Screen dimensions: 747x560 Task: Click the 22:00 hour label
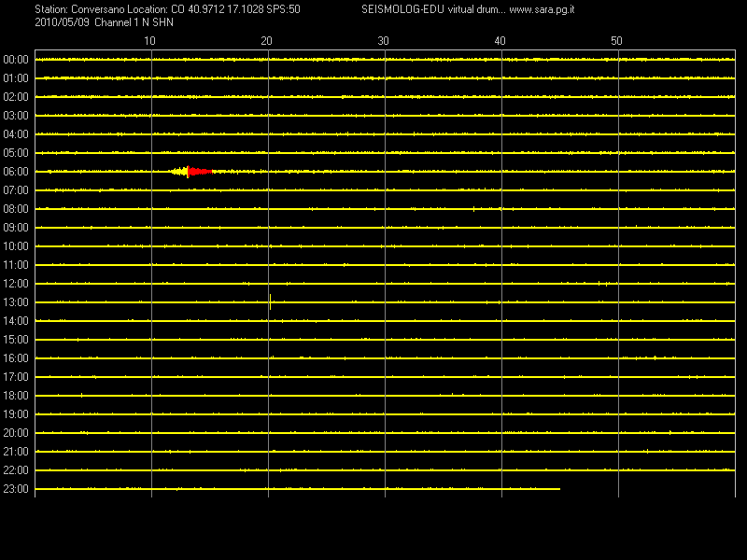16,470
